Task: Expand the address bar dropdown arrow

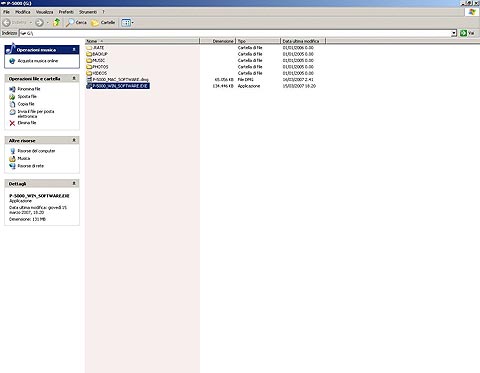Action: [454, 33]
